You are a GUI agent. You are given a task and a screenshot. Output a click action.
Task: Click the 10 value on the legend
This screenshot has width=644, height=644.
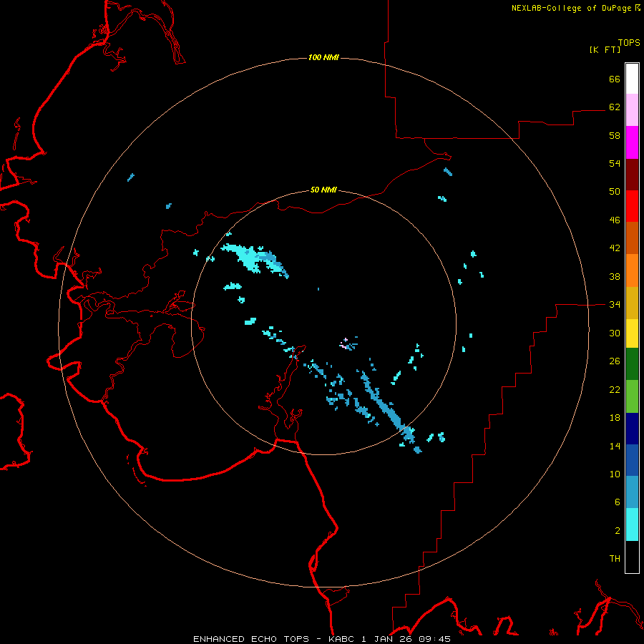point(615,474)
